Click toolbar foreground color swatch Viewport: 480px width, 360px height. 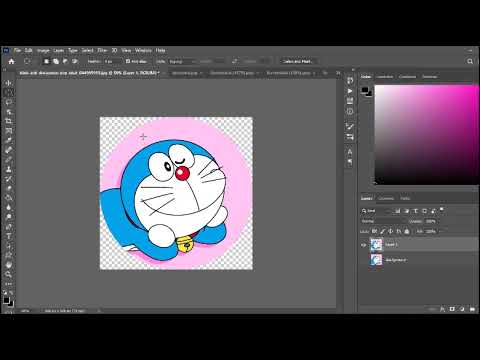click(x=7, y=300)
